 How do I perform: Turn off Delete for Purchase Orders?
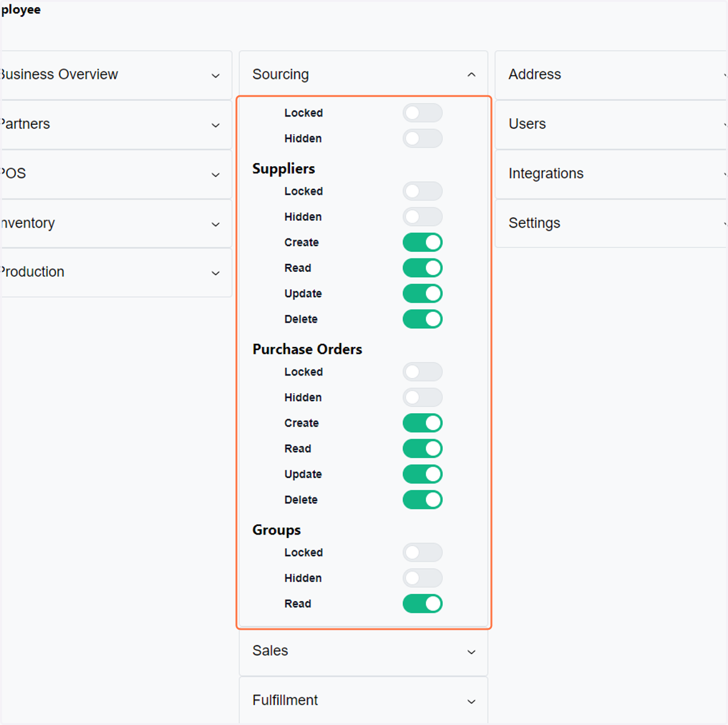pos(423,500)
